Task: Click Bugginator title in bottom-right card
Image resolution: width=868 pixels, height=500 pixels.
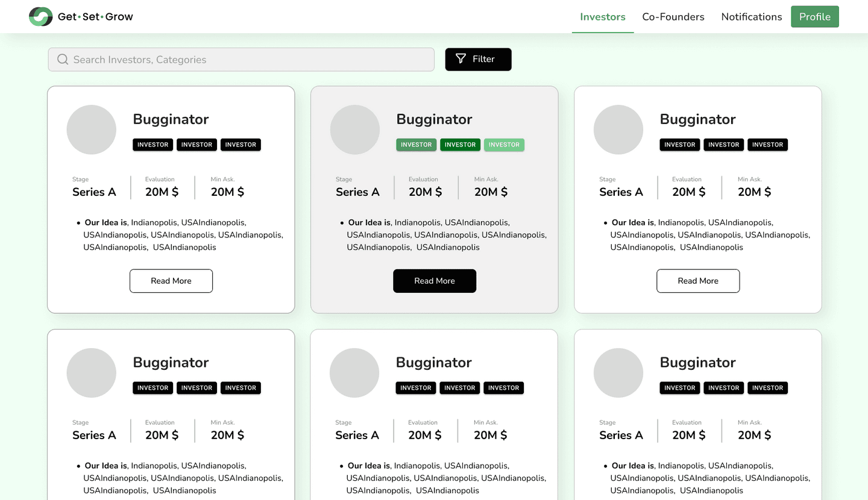Action: [x=698, y=363]
